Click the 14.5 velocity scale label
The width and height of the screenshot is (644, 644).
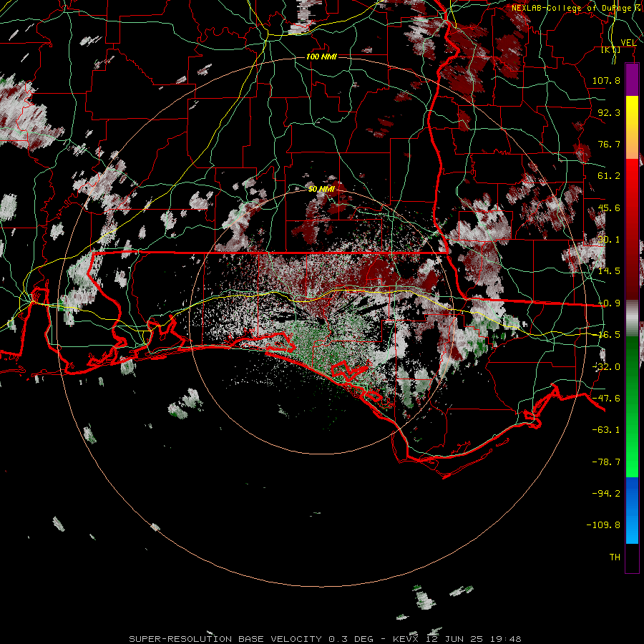coord(609,271)
